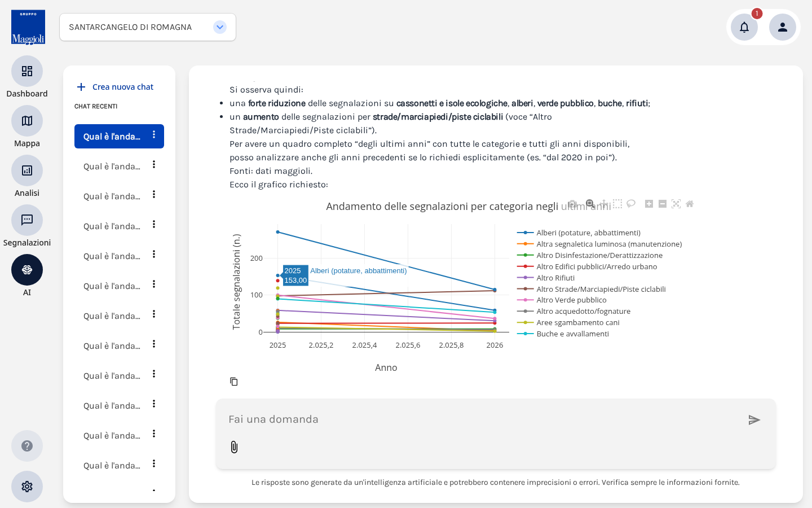Open the notifications bell
Screen dimensions: 812x508
tap(744, 27)
